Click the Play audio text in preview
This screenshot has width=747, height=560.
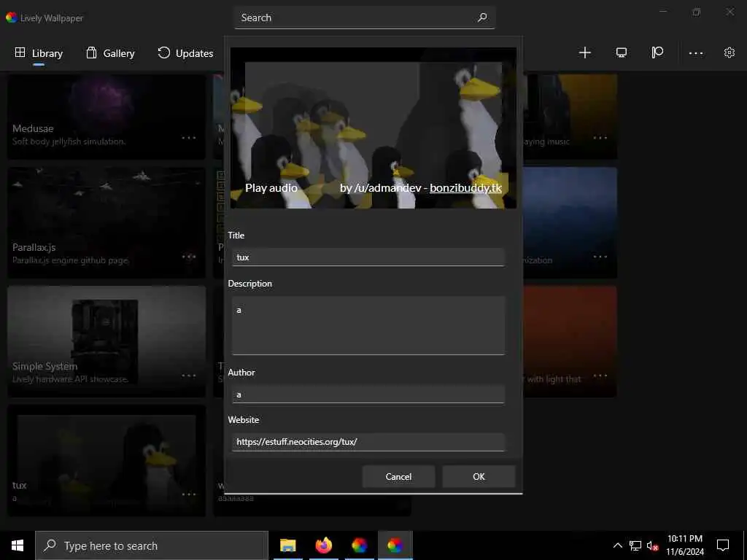(x=271, y=188)
